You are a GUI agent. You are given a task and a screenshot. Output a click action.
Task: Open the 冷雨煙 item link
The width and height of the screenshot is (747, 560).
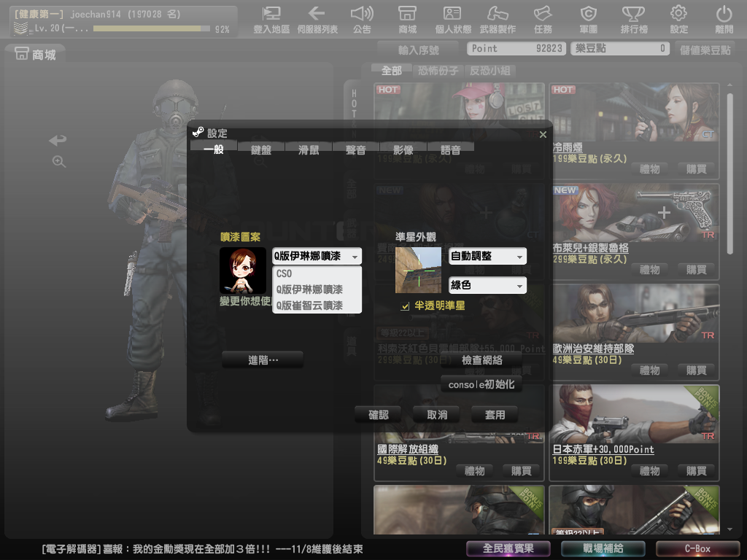[x=568, y=147]
